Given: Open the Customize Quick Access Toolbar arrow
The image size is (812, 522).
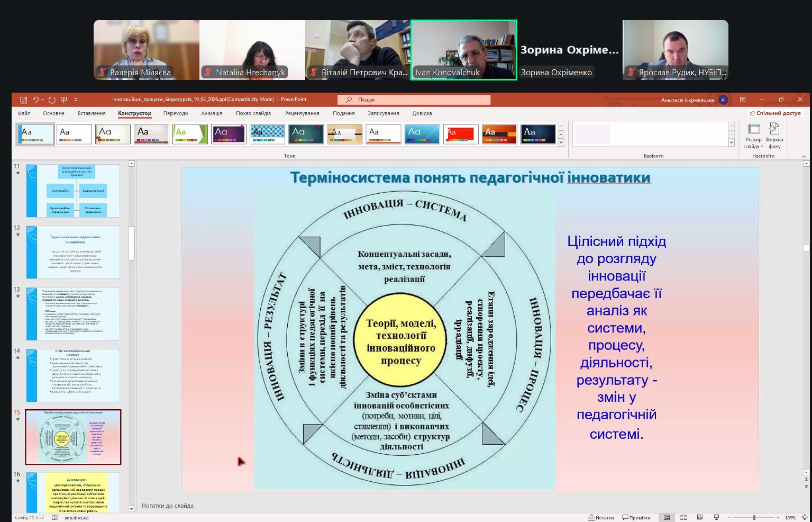Looking at the screenshot, I should [x=76, y=100].
